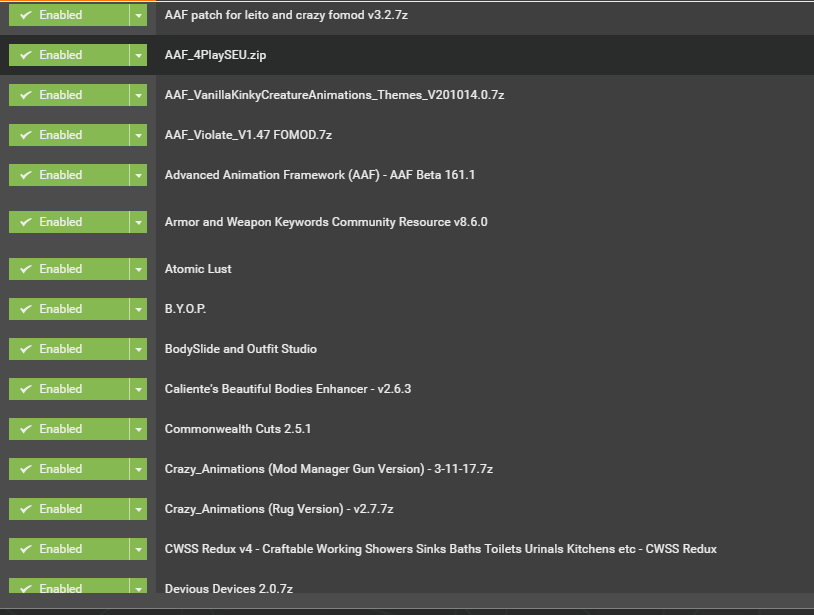Open dropdown arrow beside Commonwealth Cuts 2.5.1
814x615 pixels.
[x=138, y=429]
